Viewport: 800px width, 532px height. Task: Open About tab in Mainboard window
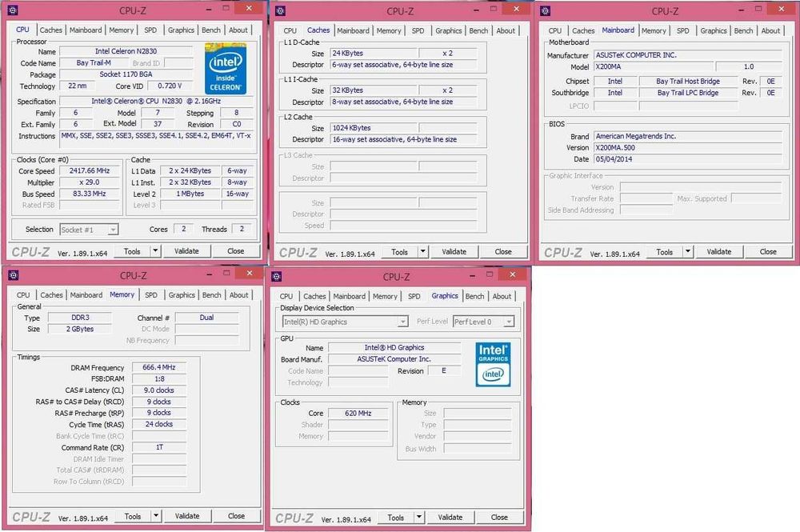(770, 30)
